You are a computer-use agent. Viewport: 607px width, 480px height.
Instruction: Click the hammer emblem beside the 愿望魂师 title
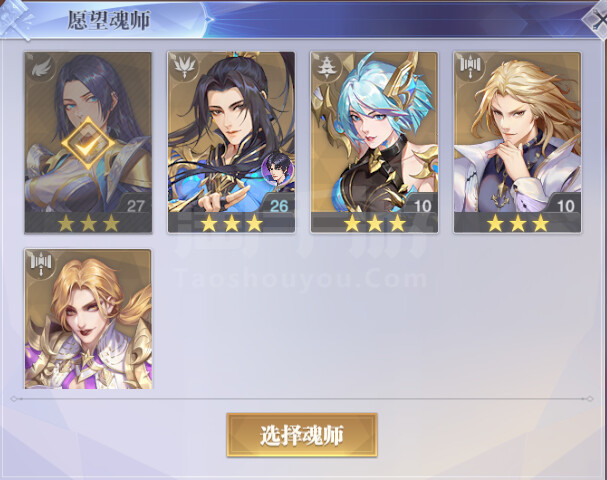pos(15,19)
